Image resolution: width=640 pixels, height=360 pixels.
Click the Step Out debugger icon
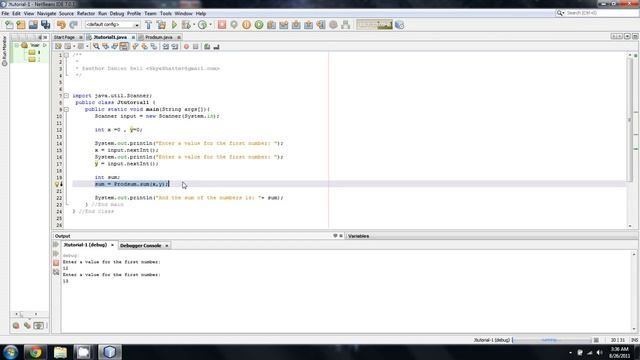[309, 25]
